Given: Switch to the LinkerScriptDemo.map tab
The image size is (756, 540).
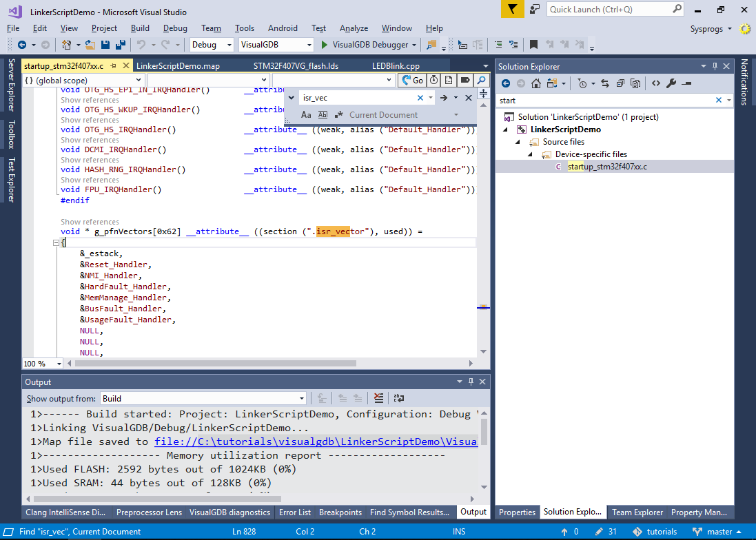Looking at the screenshot, I should 178,66.
